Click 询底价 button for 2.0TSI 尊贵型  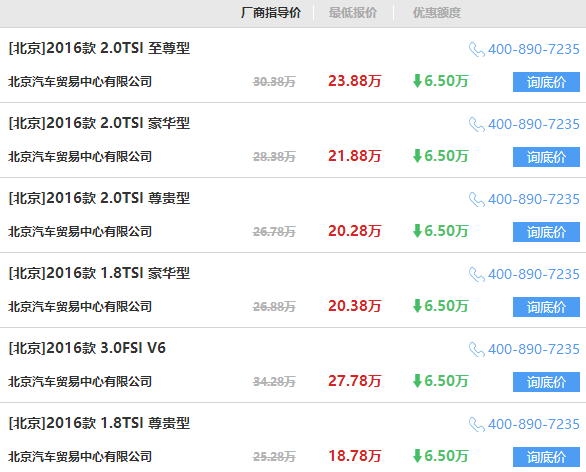tap(546, 232)
